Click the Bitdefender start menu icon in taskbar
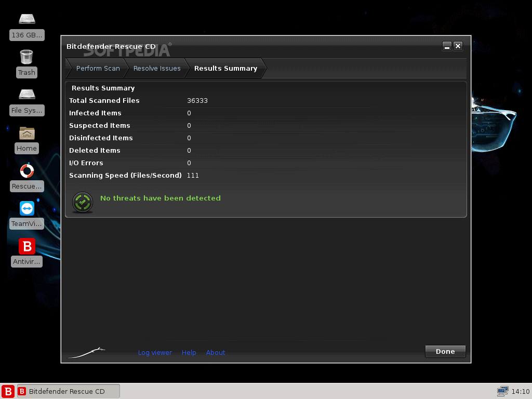The height and width of the screenshot is (399, 532). click(x=8, y=391)
